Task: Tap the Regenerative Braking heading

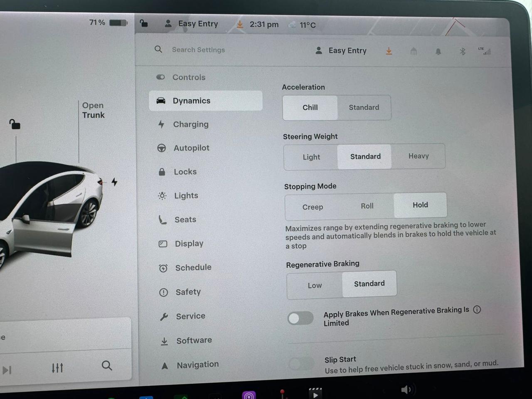Action: click(x=323, y=264)
